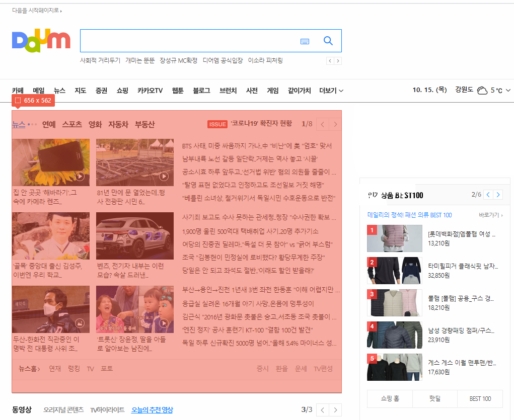This screenshot has width=514, height=420.
Task: Click trending keyword 장성규 MC확정
Action: (x=178, y=60)
